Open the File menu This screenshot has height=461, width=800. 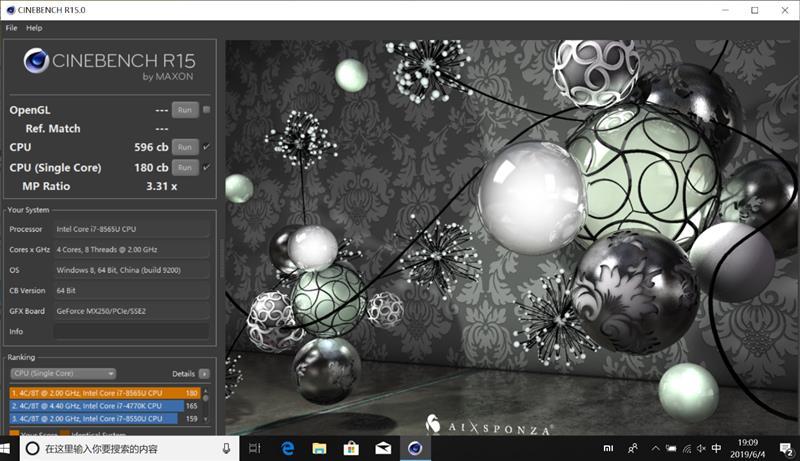point(11,28)
